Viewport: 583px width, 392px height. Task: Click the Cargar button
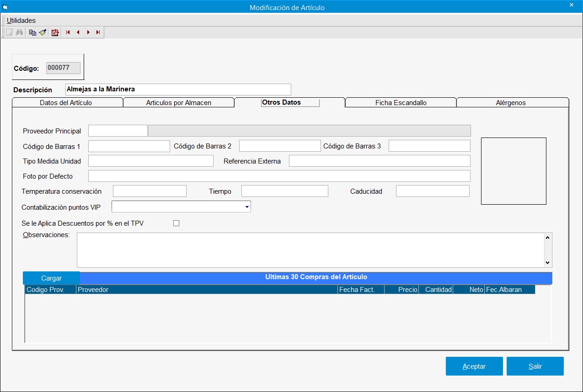coord(51,278)
